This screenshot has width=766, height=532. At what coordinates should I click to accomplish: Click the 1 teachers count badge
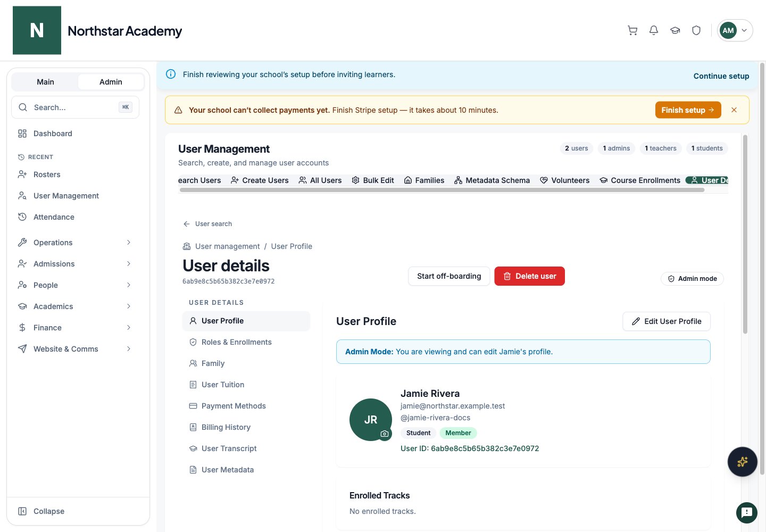point(661,148)
